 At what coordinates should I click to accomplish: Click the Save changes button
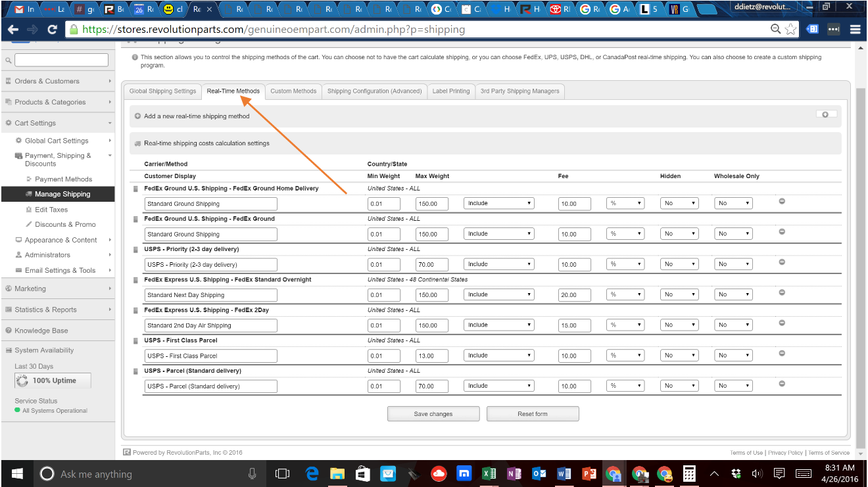(x=433, y=414)
